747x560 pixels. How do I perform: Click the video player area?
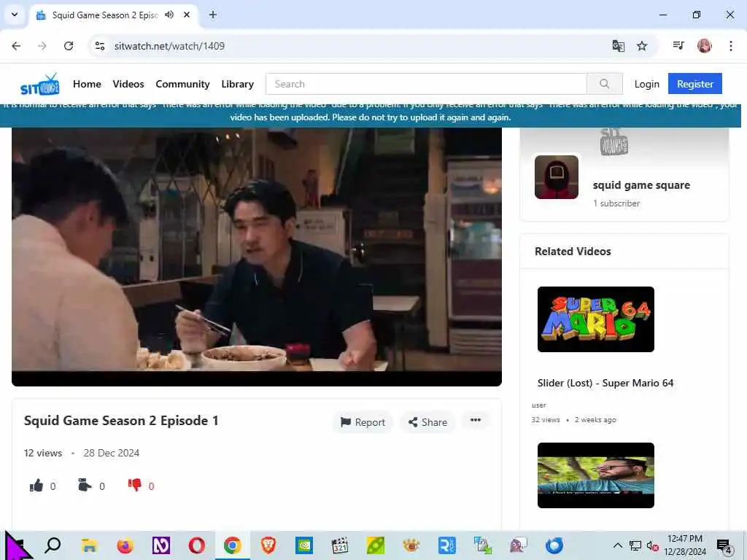pos(256,256)
